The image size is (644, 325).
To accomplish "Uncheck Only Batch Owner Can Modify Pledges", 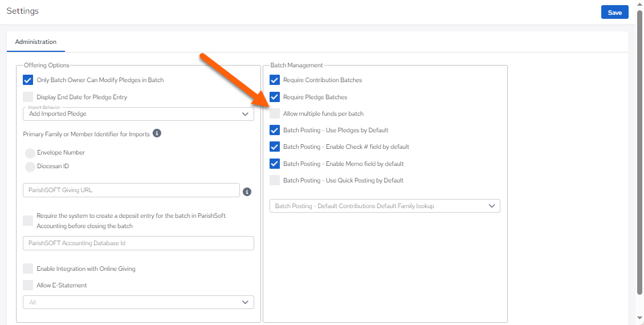I will [28, 80].
